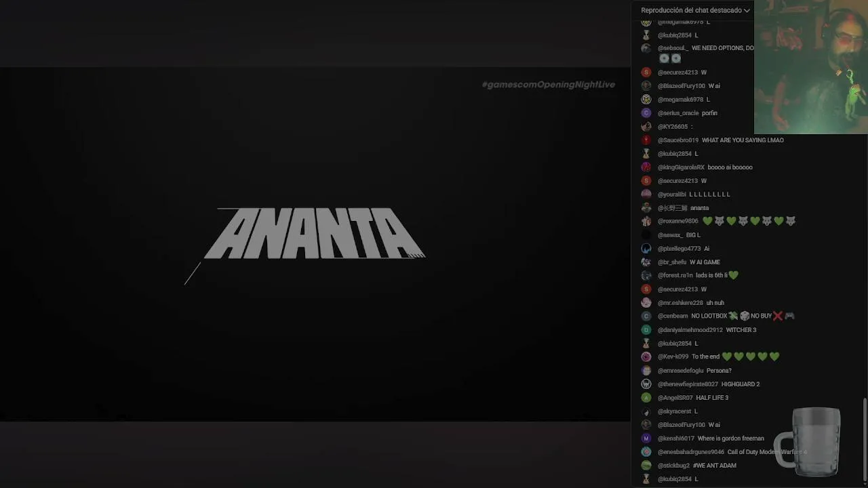Open the @AngelSR07 username link
This screenshot has height=488, width=868.
(x=675, y=398)
